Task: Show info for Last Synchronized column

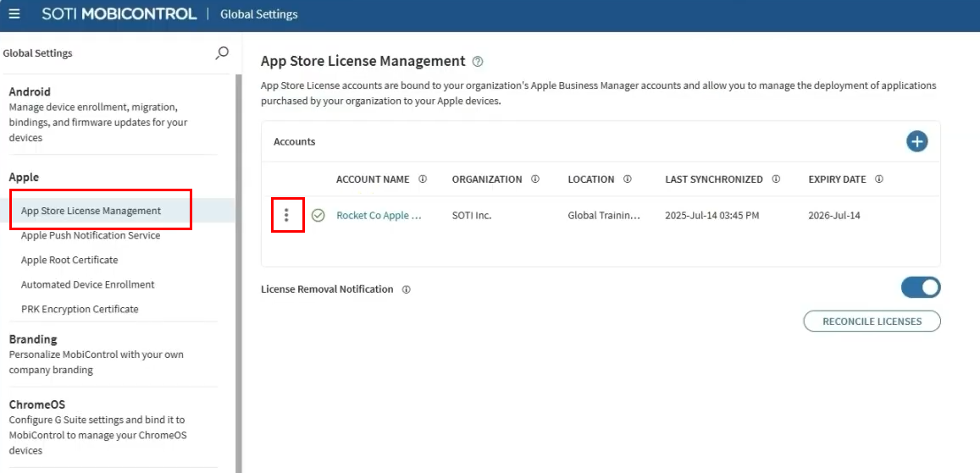Action: click(x=776, y=179)
